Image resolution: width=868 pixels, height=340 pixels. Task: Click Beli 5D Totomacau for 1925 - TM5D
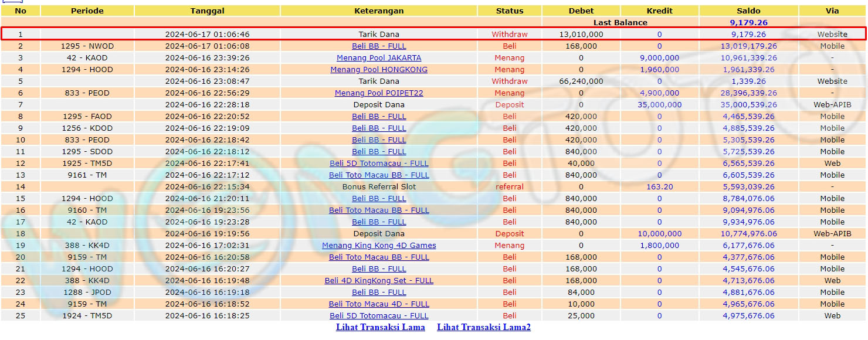point(379,164)
